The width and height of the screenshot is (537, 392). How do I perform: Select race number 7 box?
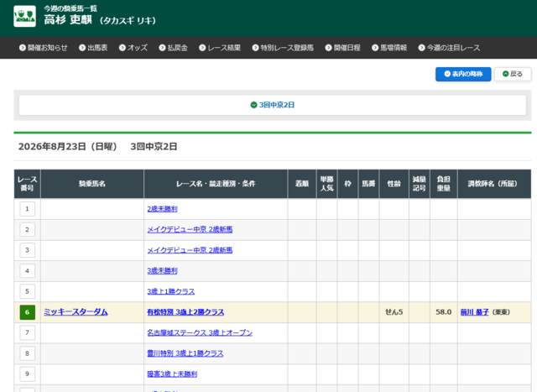(x=28, y=332)
